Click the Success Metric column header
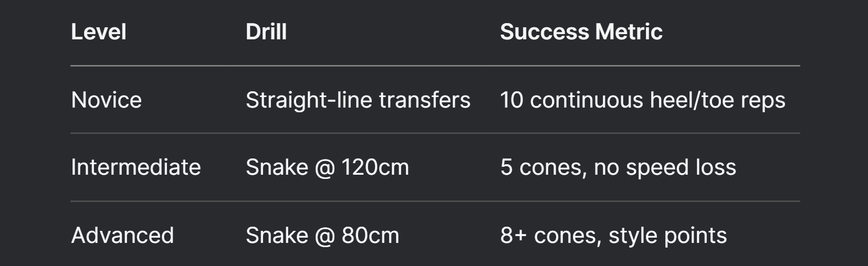This screenshot has width=868, height=266. tap(581, 32)
